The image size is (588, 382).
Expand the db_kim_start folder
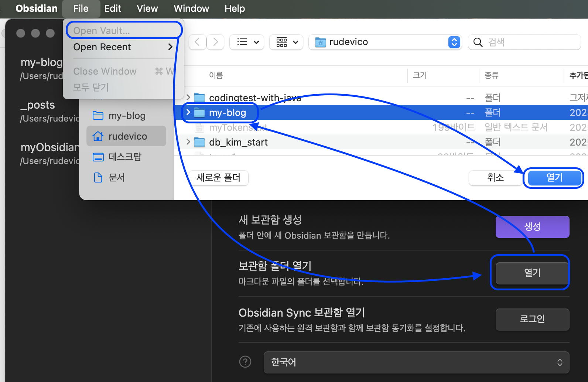[188, 142]
